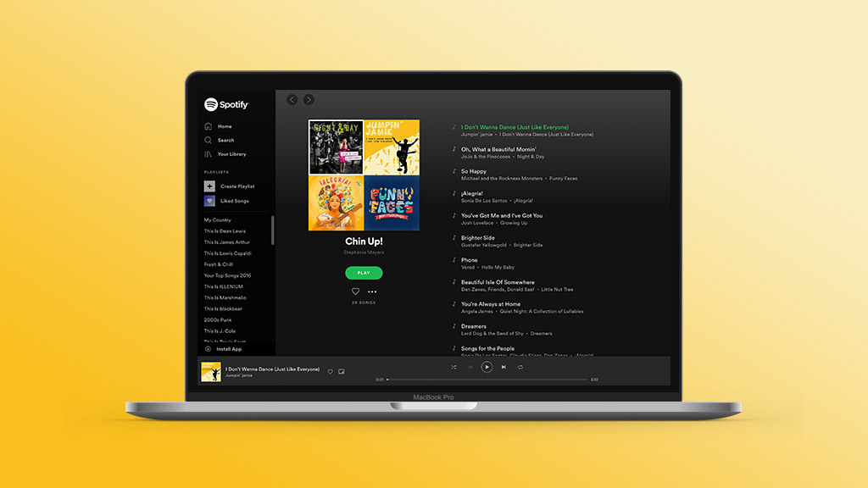The width and height of the screenshot is (868, 488).
Task: Open the Funny Faces album link
Action: 564,179
